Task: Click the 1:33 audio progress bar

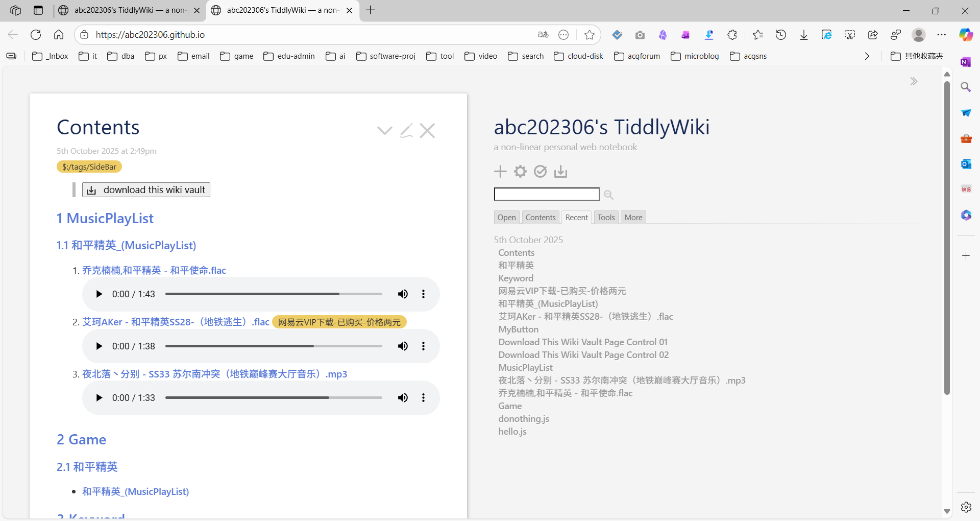Action: click(x=274, y=398)
